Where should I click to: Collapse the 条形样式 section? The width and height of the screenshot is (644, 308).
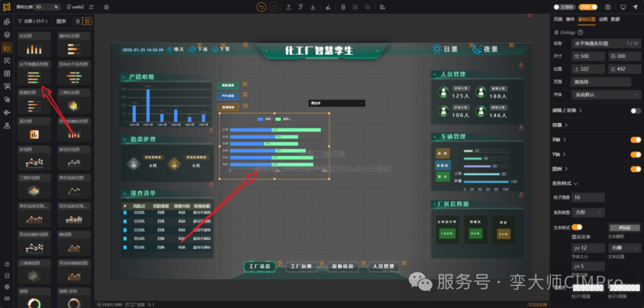pyautogui.click(x=565, y=183)
